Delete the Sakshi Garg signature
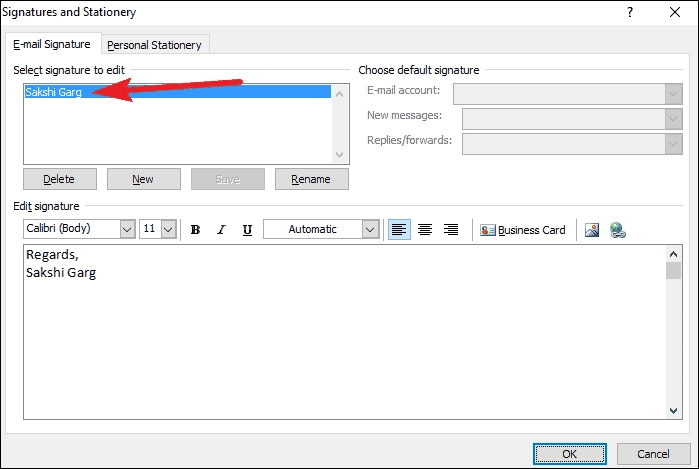Viewport: 699px width, 469px height. tap(59, 179)
